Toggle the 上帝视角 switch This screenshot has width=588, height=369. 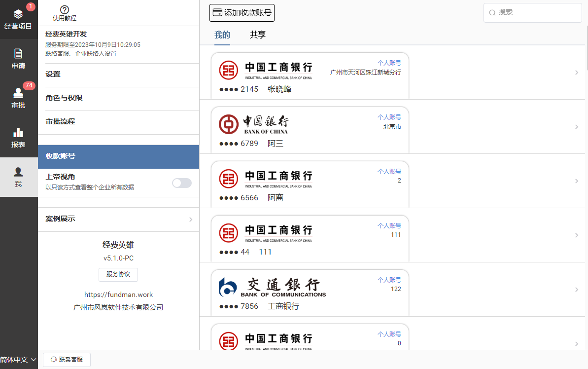(x=182, y=183)
